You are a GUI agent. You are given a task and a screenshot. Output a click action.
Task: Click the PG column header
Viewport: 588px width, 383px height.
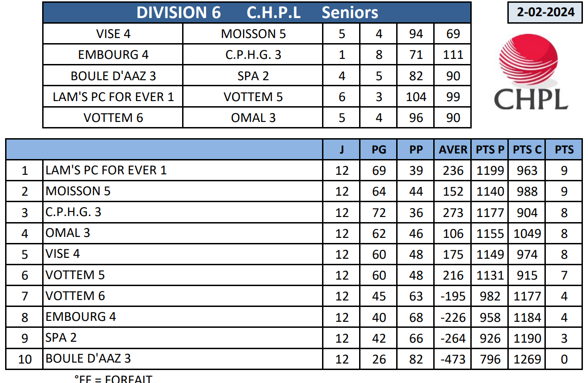coord(379,149)
